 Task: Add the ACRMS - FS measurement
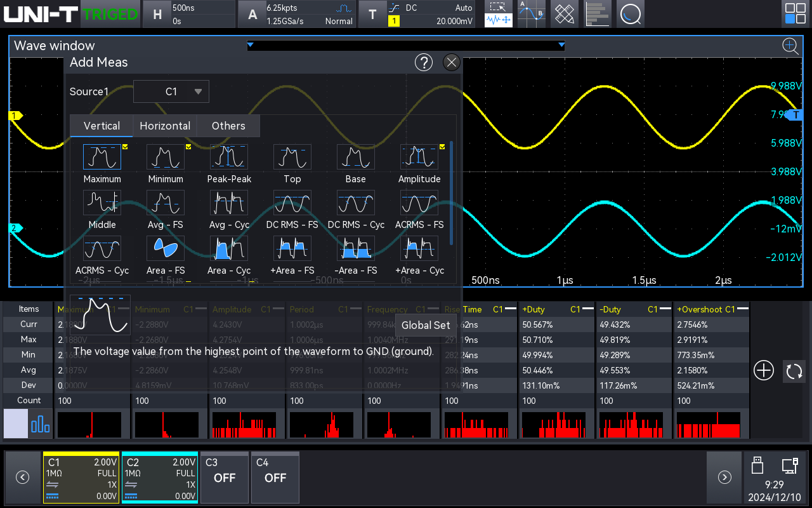click(x=419, y=203)
